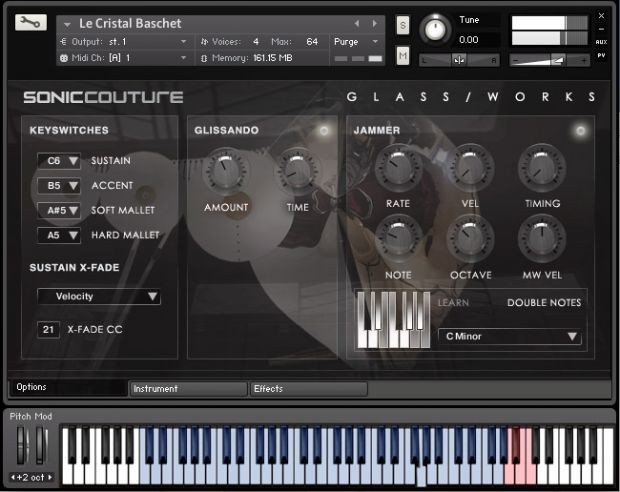Adjust the pan slider
Image resolution: width=620 pixels, height=492 pixels.
(459, 60)
